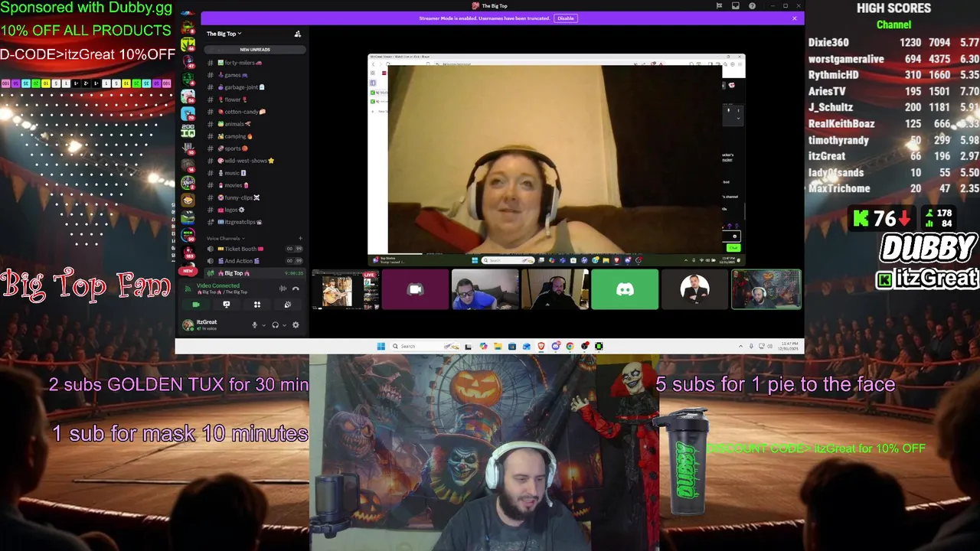This screenshot has width=980, height=551.
Task: Deafen with the headphones icon
Action: 275,325
